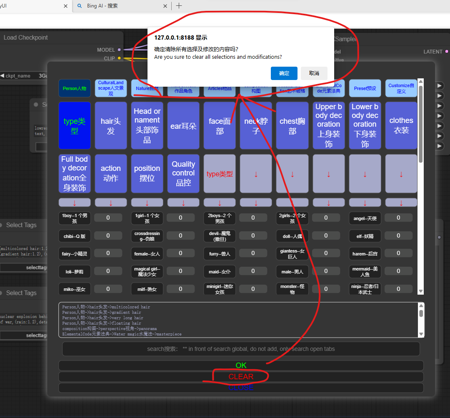The height and width of the screenshot is (418, 450).
Task: Click the selected tags area scroll-down arrow
Action: 421,334
